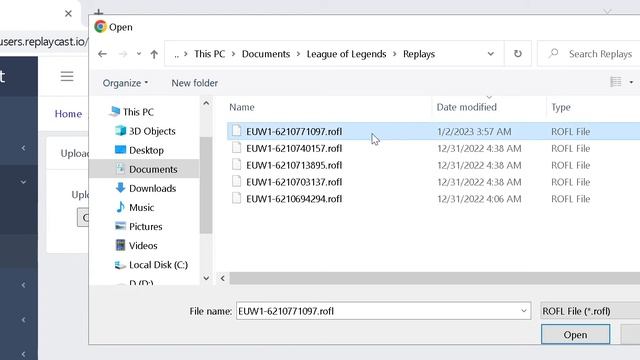The width and height of the screenshot is (640, 360).
Task: Select This PC in navigation tree
Action: (x=138, y=112)
